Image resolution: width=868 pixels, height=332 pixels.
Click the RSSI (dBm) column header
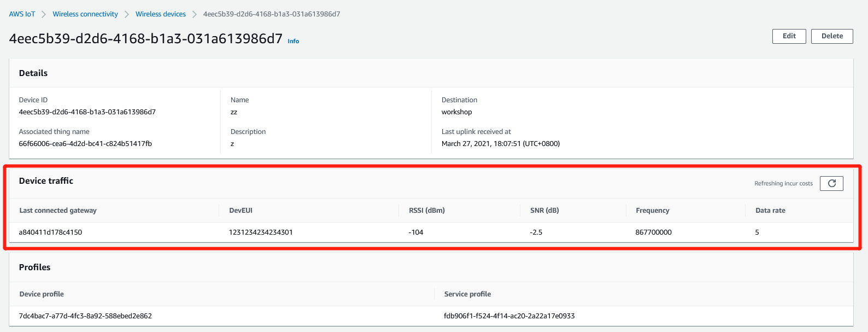point(427,211)
